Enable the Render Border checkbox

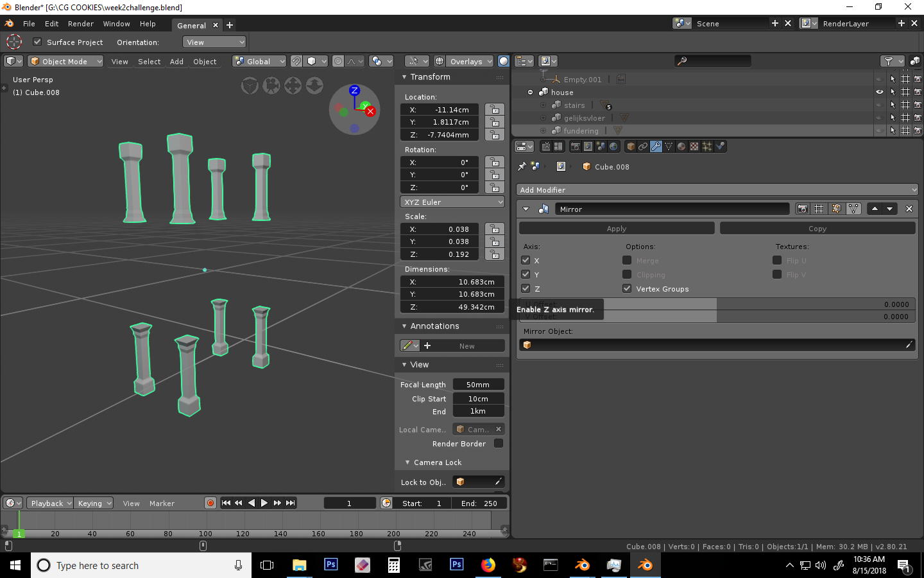[x=499, y=443]
